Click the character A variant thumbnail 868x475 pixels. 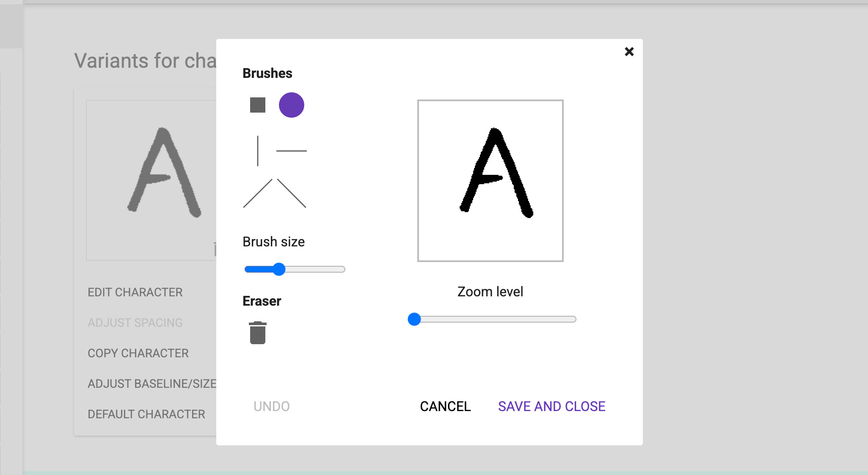[152, 180]
